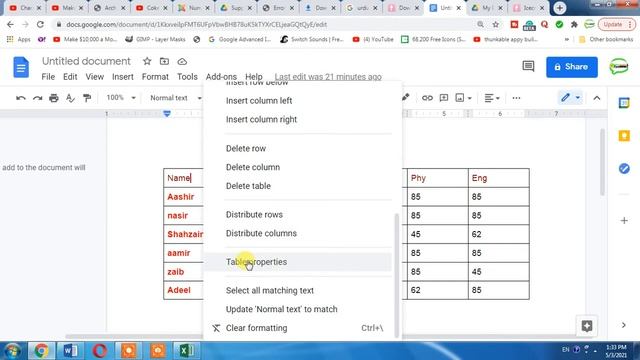
Task: Click the Aashir table cell
Action: pos(183,197)
